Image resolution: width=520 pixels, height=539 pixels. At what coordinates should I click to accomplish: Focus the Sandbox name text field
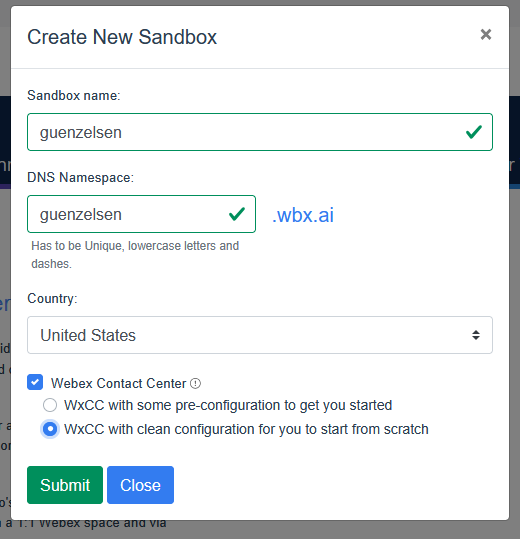pyautogui.click(x=260, y=132)
